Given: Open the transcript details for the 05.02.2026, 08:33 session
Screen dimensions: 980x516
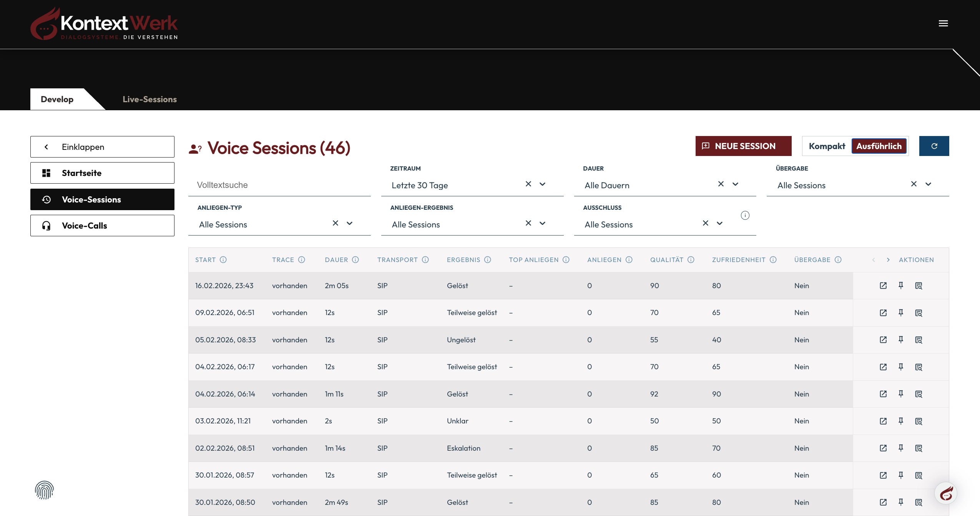Looking at the screenshot, I should click(919, 340).
